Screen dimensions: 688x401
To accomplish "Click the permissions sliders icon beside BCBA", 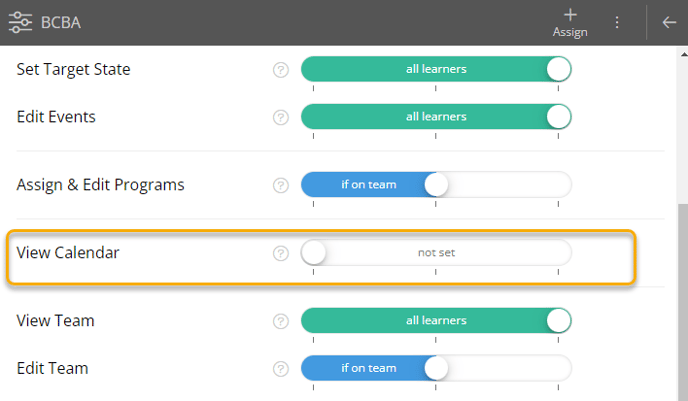I will (x=20, y=22).
